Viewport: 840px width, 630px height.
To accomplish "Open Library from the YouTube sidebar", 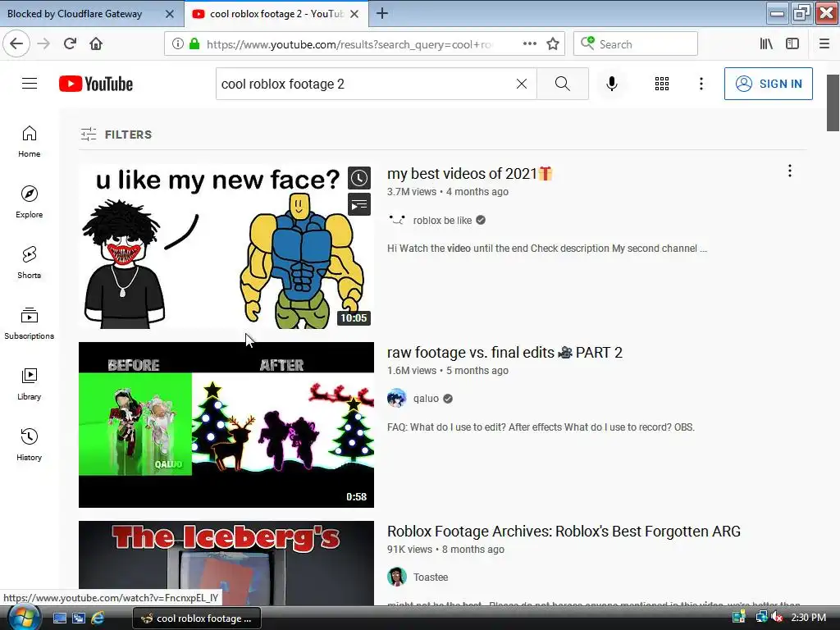I will click(29, 384).
